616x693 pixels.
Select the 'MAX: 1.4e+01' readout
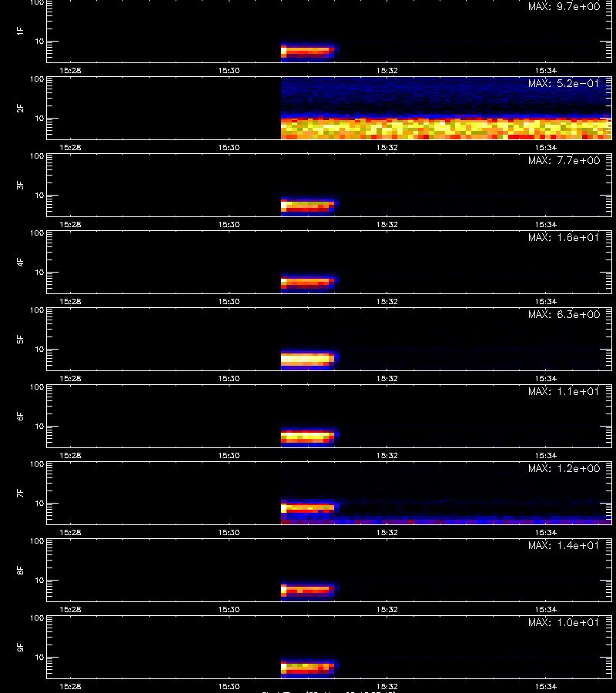(564, 545)
